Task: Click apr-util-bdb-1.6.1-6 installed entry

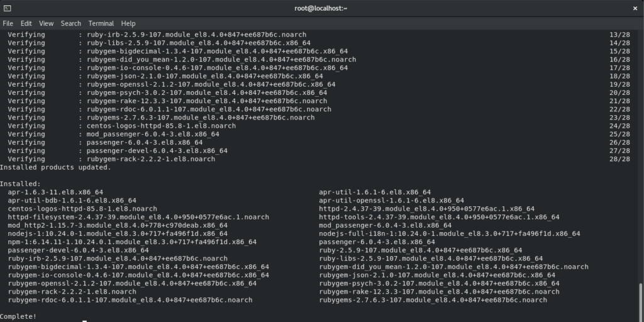Action: [x=72, y=201]
